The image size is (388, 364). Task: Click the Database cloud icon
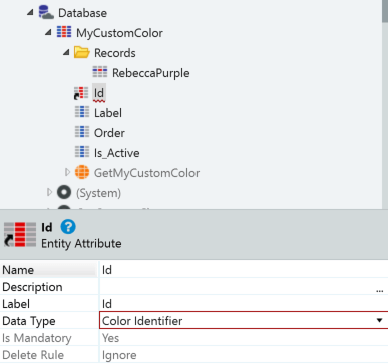(x=46, y=12)
